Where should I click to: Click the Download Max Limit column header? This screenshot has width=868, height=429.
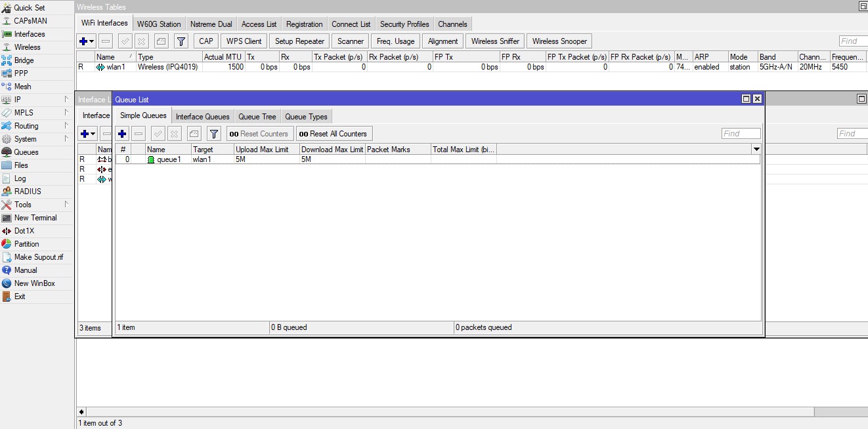[x=332, y=150]
